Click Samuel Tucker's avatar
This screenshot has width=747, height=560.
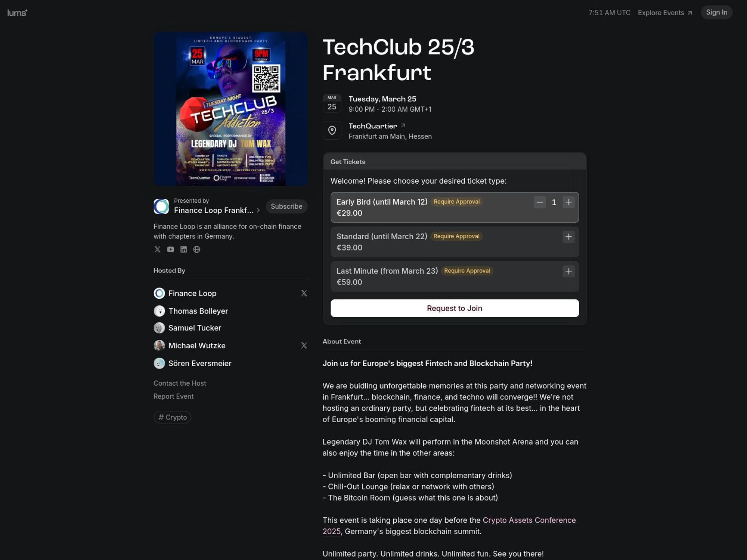[159, 328]
